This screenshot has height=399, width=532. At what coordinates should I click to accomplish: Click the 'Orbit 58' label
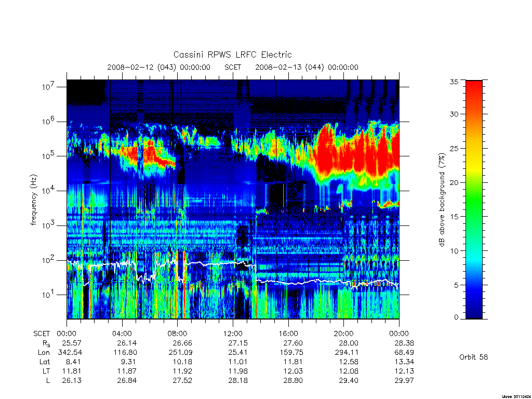(473, 357)
